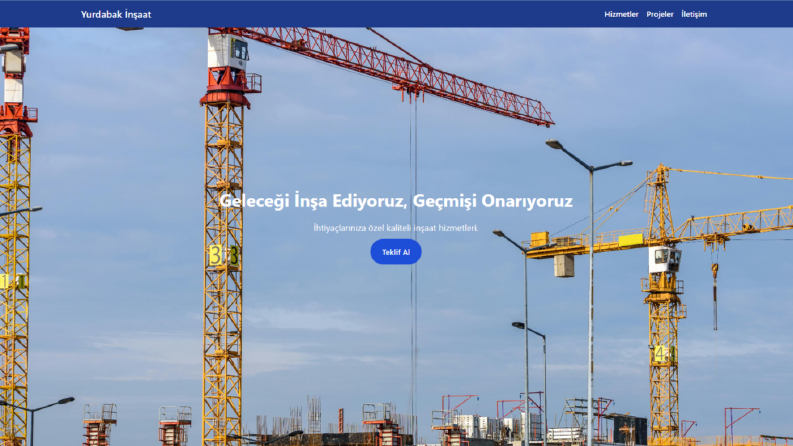
Task: Click the Teklif Al button
Action: point(396,252)
